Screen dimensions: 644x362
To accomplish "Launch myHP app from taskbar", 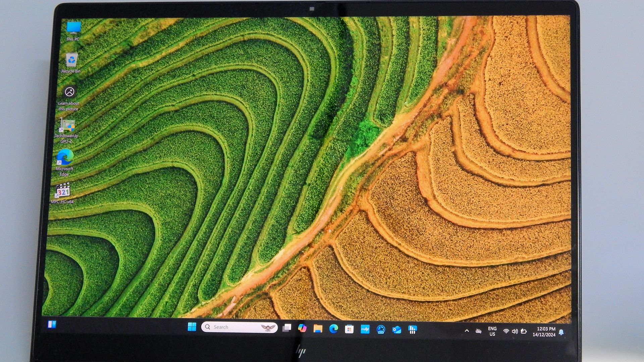I will [x=365, y=329].
